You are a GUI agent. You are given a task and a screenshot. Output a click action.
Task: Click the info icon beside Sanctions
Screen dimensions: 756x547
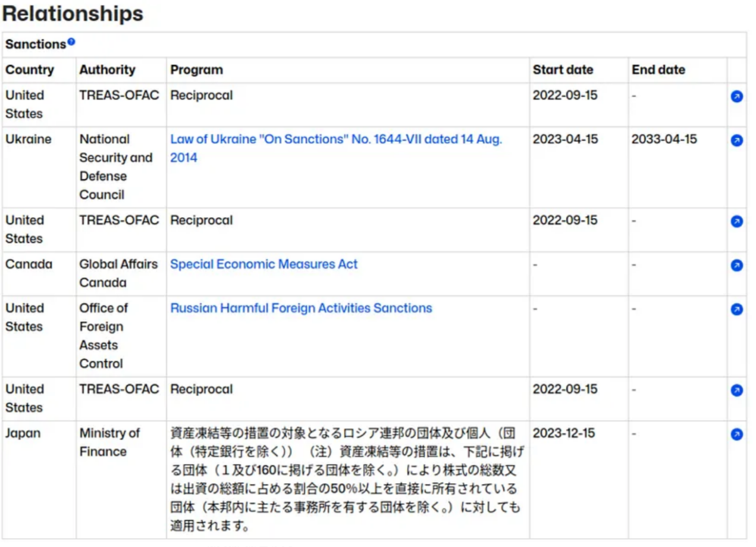point(71,42)
